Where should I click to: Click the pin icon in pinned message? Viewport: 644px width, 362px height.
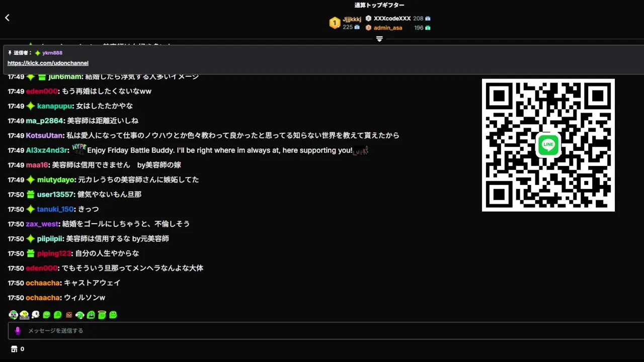click(x=10, y=53)
